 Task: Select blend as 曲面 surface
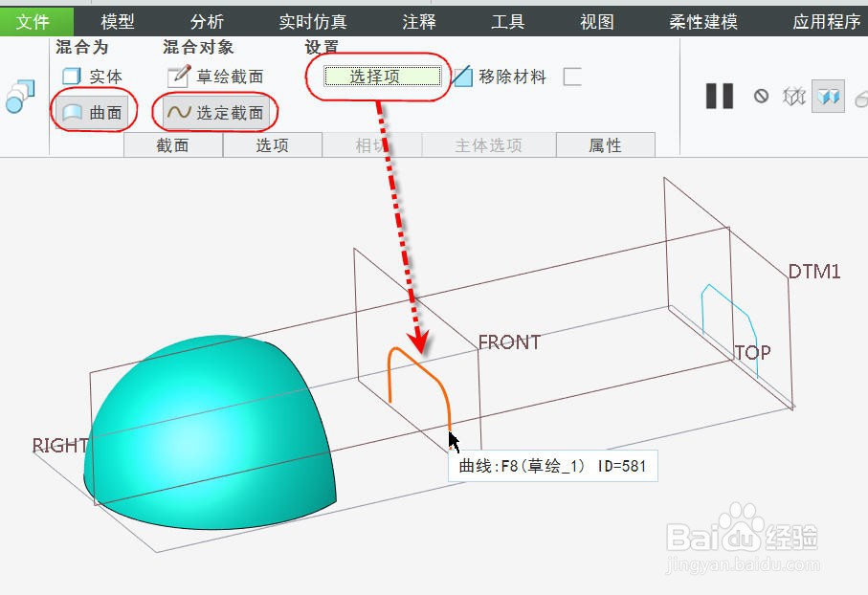click(92, 112)
